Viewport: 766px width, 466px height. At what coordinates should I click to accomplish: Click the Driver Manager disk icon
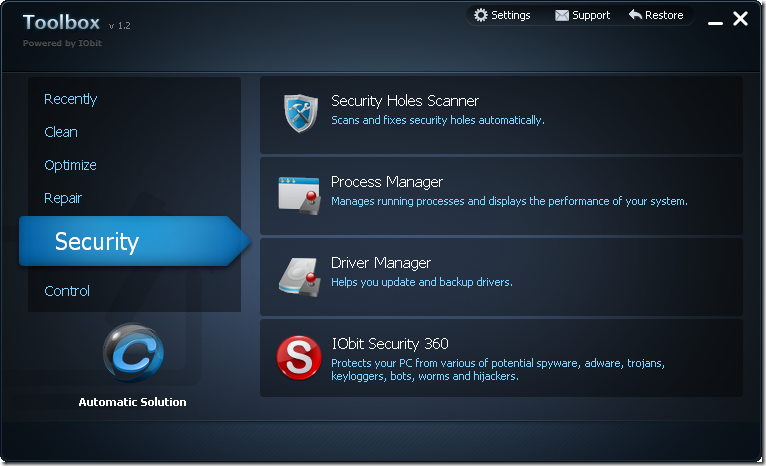click(300, 277)
